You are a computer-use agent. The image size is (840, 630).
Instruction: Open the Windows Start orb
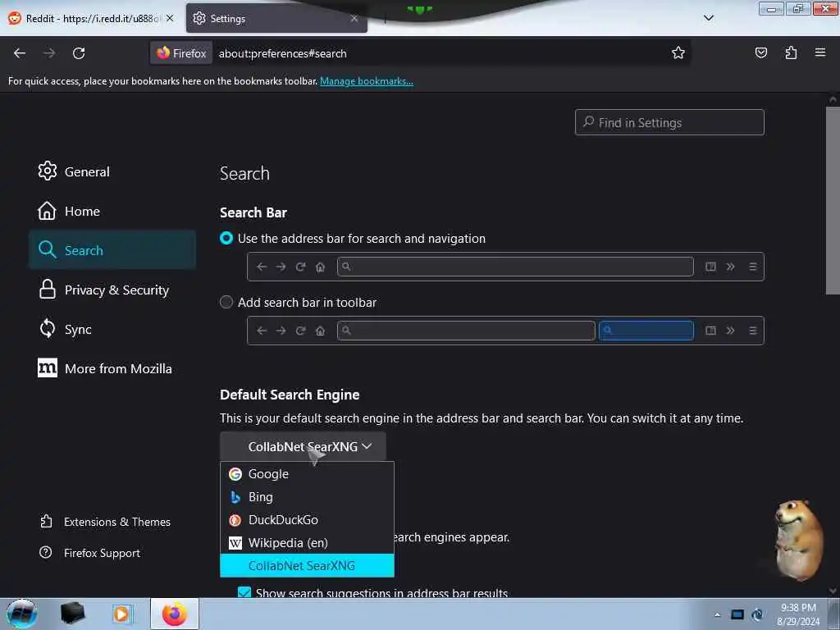point(22,614)
